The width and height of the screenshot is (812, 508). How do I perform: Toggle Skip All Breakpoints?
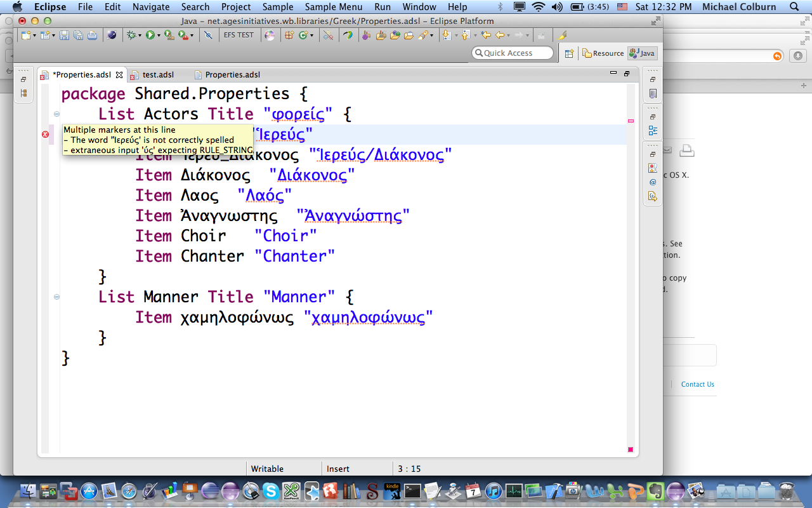[208, 35]
